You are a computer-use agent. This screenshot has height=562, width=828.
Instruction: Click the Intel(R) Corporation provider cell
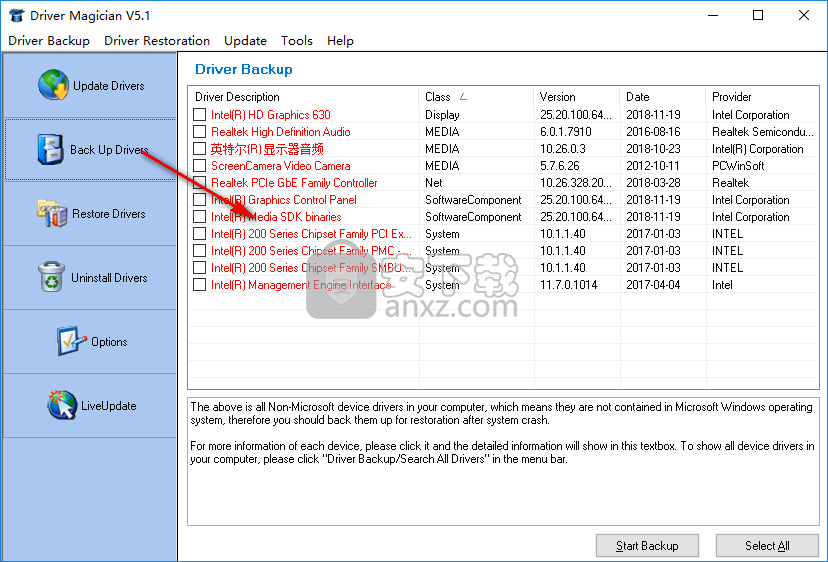tap(757, 148)
